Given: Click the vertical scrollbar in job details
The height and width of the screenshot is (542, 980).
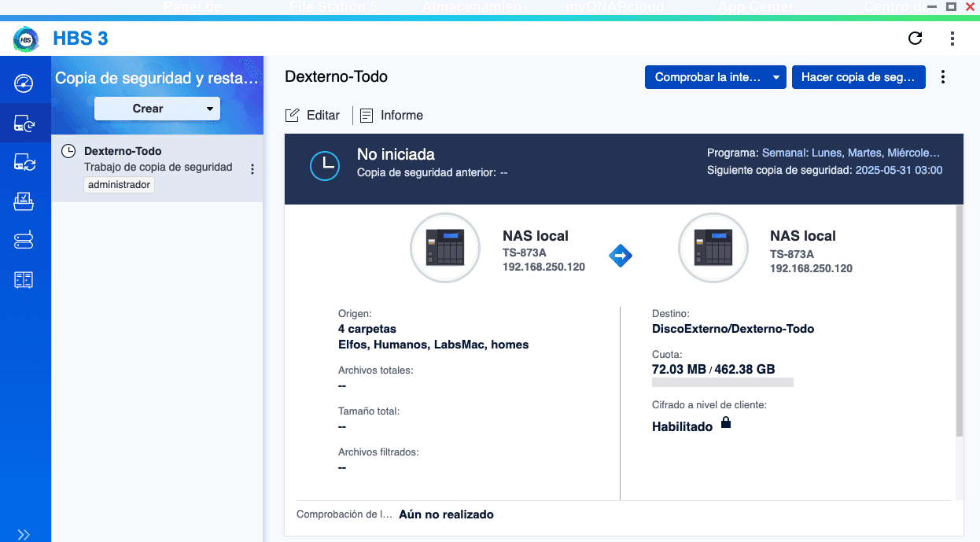Looking at the screenshot, I should tap(958, 323).
